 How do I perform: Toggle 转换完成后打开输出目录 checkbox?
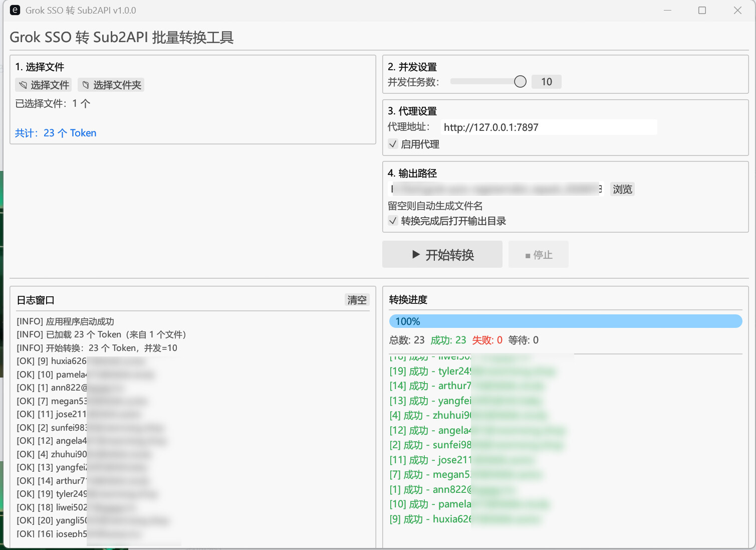393,221
